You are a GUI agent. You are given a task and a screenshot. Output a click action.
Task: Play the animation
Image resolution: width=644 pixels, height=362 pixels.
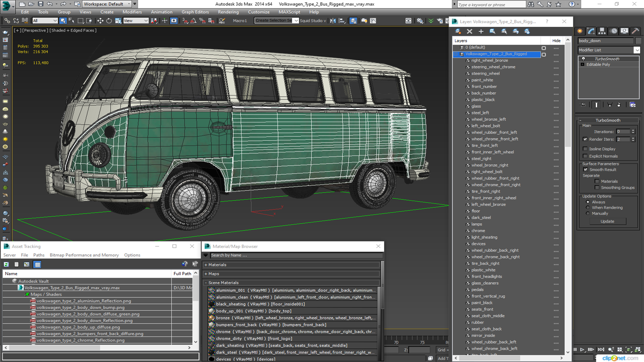(x=582, y=350)
